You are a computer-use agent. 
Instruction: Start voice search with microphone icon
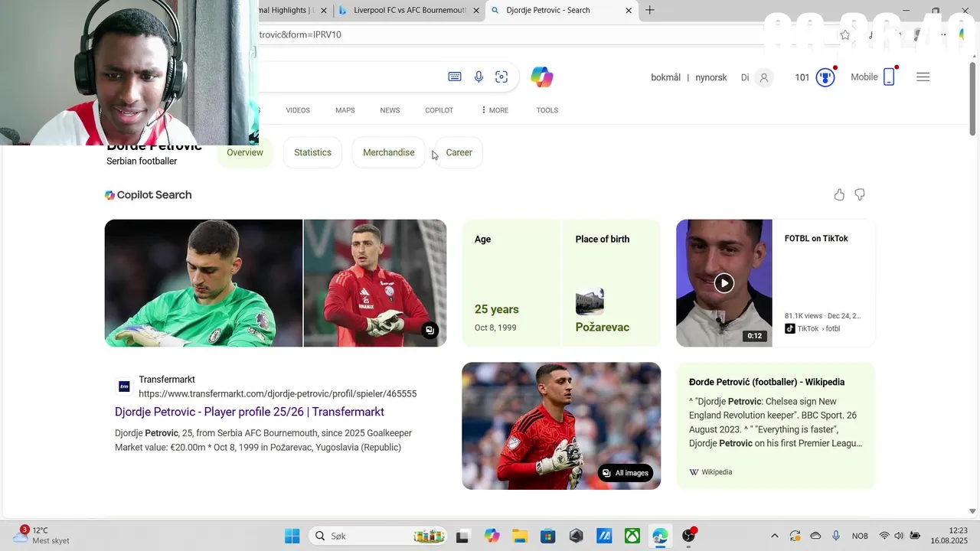pos(479,77)
